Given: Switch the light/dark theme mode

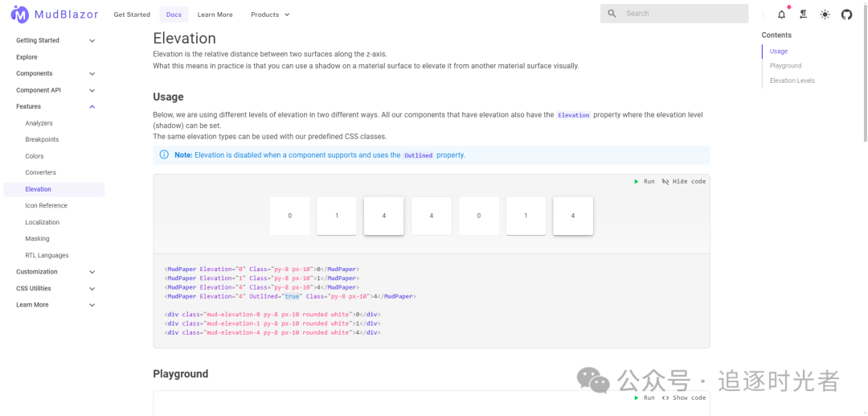Looking at the screenshot, I should [x=825, y=14].
